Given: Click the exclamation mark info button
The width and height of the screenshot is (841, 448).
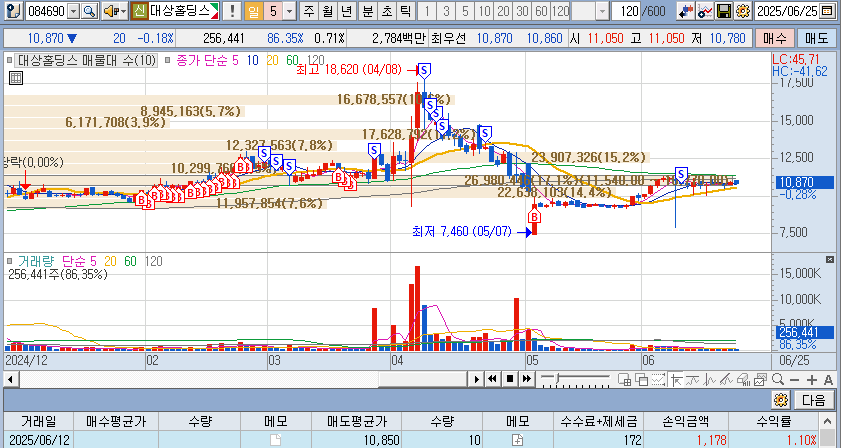Looking at the screenshot, I should click(232, 10).
